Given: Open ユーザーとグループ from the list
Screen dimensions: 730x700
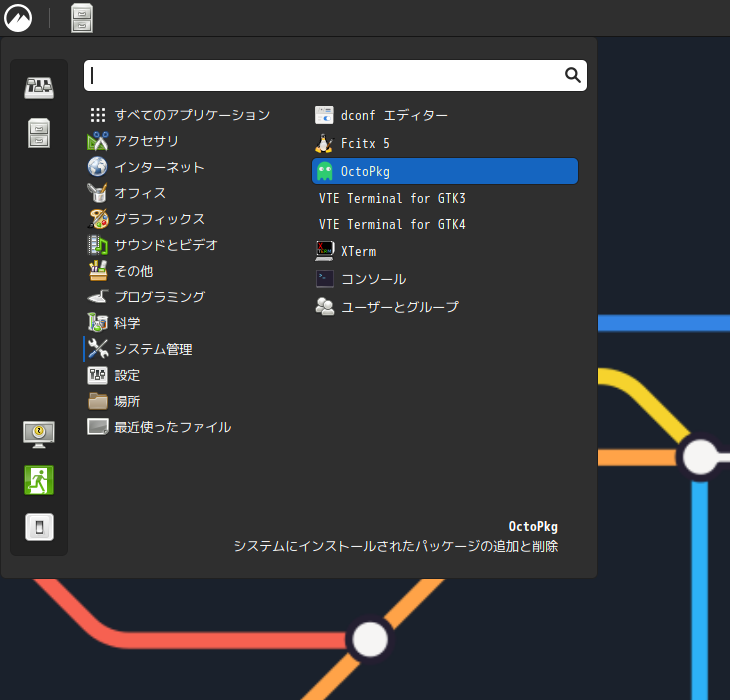Looking at the screenshot, I should tap(445, 306).
